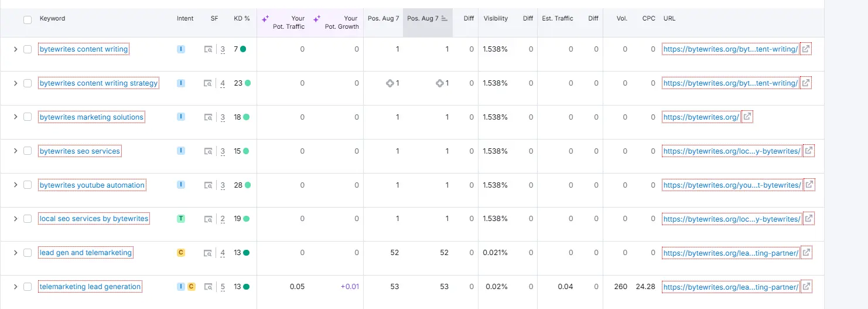Open external link icon for bytewrites youtube automation
The image size is (868, 309).
809,185
